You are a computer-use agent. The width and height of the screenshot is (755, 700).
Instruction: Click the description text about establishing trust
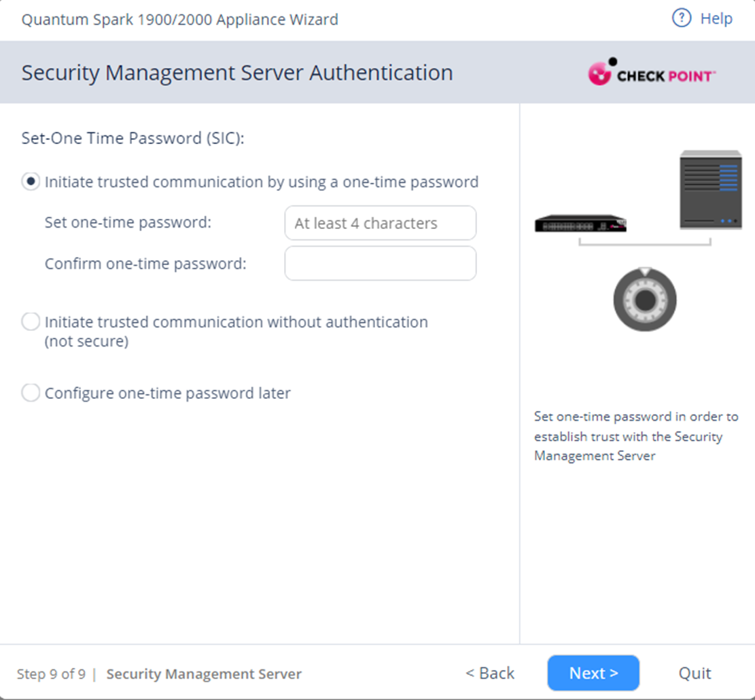coord(636,436)
